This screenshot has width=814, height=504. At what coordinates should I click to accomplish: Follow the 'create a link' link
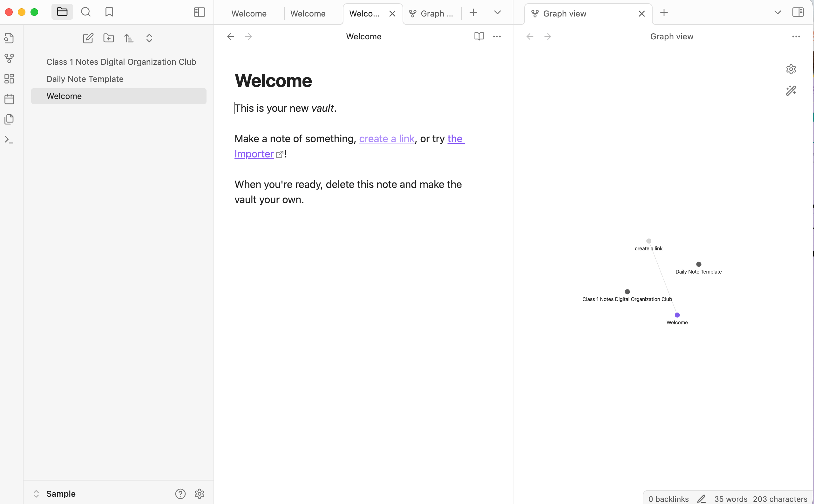point(386,139)
